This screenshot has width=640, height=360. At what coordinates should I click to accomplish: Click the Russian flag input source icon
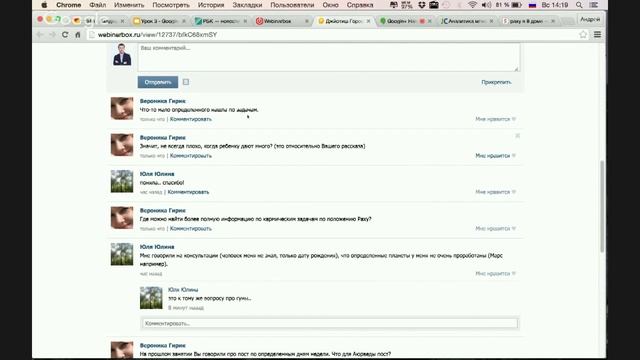point(532,5)
